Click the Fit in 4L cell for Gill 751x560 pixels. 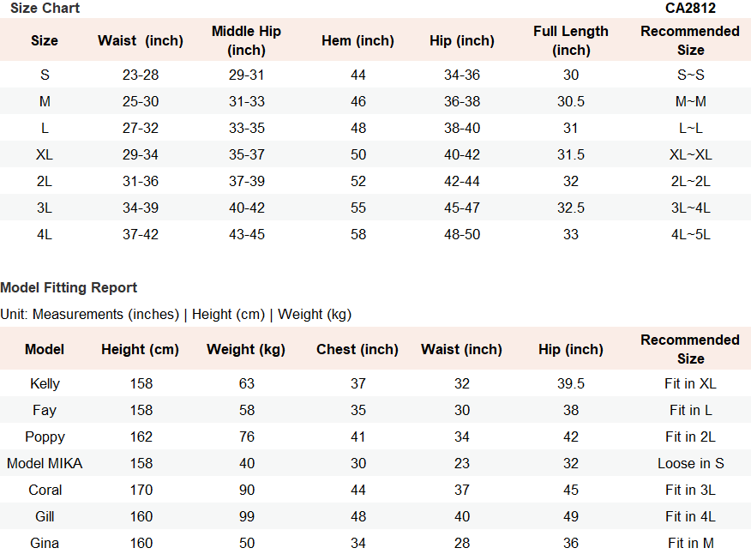tap(690, 517)
